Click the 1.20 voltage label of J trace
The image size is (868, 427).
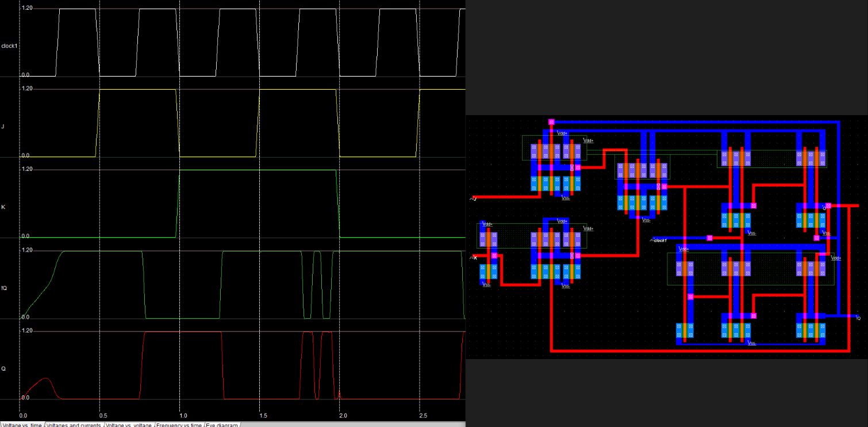(x=26, y=89)
